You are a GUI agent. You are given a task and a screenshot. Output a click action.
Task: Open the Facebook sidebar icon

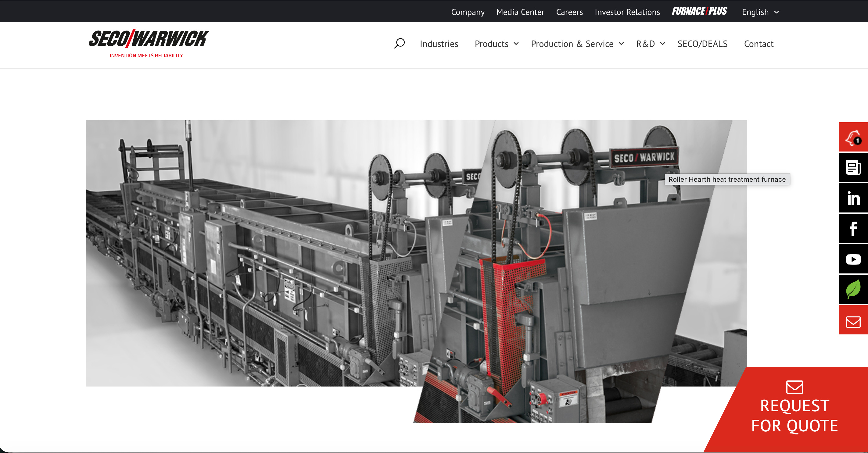point(853,229)
